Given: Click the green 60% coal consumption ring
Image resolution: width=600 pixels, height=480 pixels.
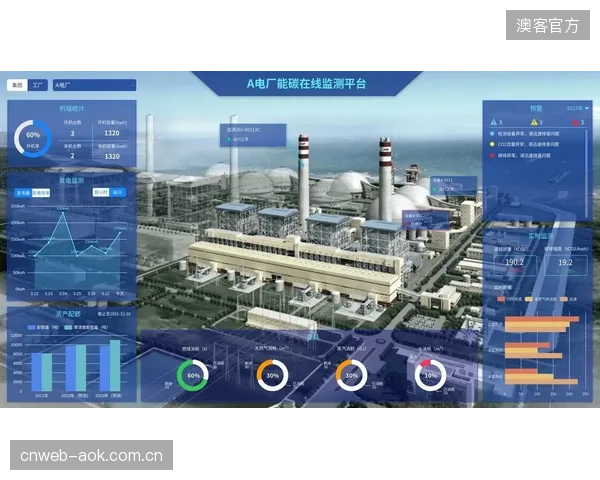Looking at the screenshot, I should [x=193, y=376].
